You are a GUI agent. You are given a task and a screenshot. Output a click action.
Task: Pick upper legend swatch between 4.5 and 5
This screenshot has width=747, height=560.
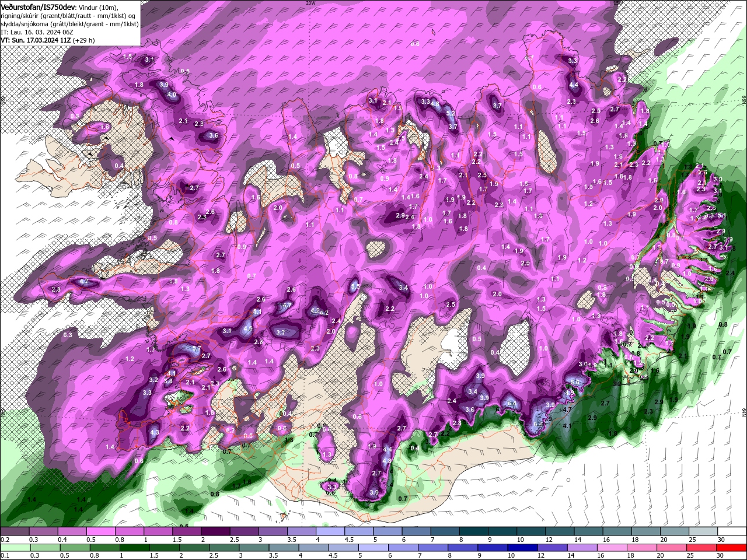[359, 531]
